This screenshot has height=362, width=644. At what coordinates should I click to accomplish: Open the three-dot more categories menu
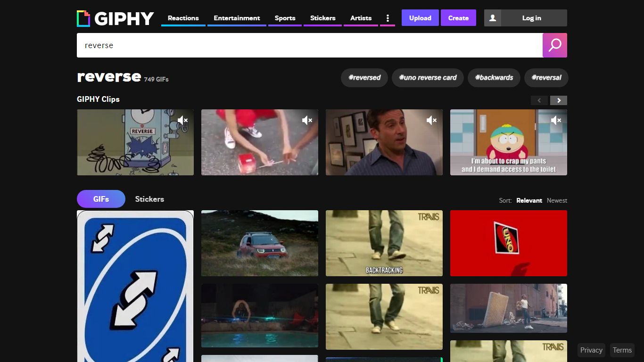tap(388, 18)
